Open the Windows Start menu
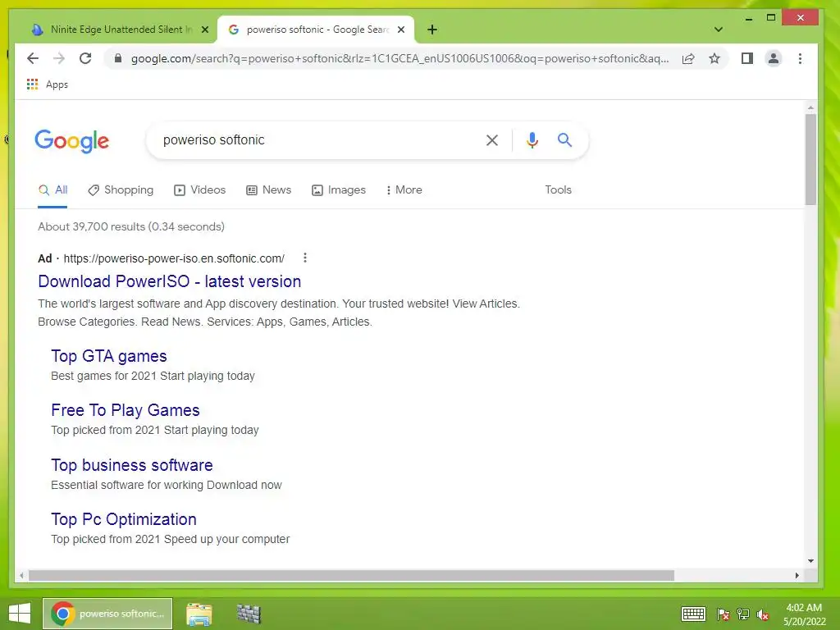Screen dimensions: 840x630 pos(20,614)
